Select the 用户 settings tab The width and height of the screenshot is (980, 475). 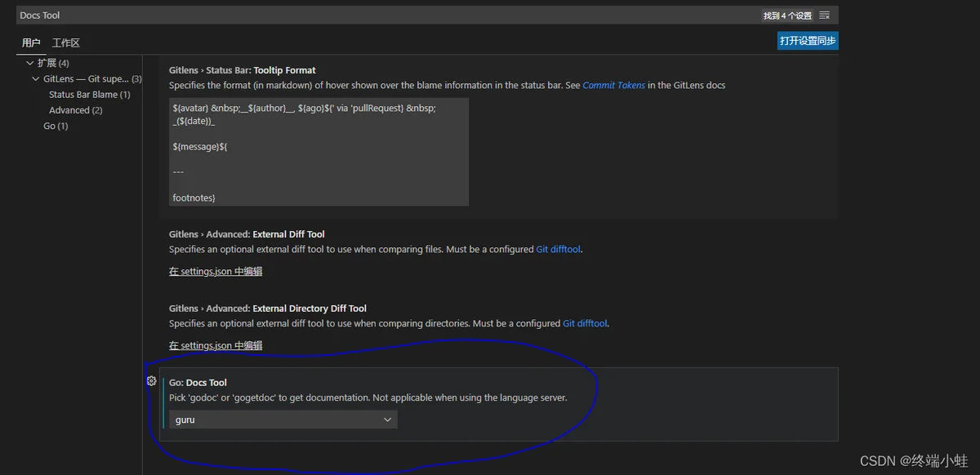(x=31, y=42)
